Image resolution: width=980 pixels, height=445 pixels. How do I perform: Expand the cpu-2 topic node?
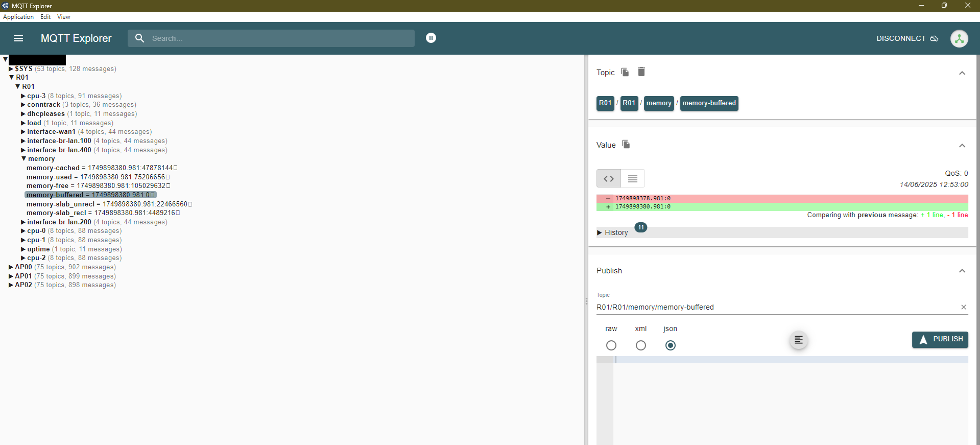pyautogui.click(x=23, y=258)
